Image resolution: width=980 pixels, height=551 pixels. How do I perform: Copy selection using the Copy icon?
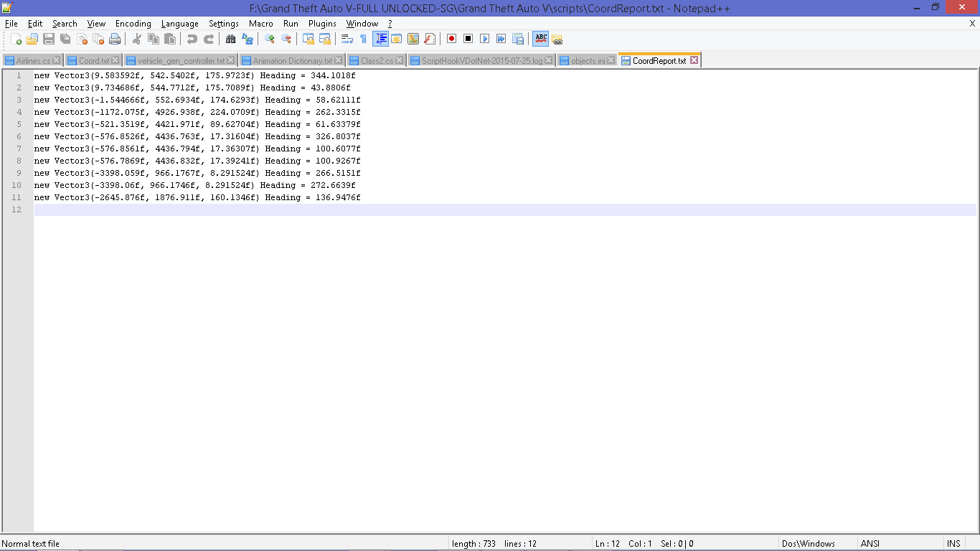click(154, 39)
